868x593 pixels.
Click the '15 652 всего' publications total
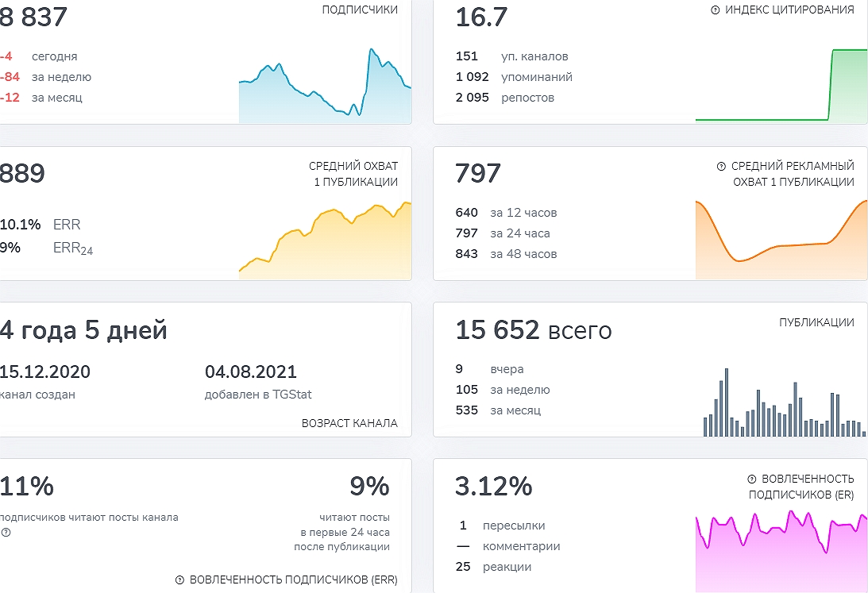(533, 330)
